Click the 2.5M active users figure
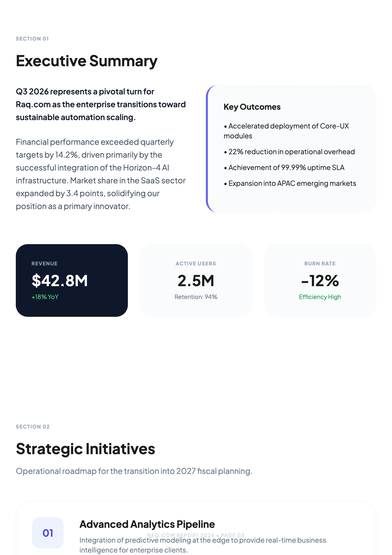Viewport: 392px width, 555px height. tap(196, 281)
